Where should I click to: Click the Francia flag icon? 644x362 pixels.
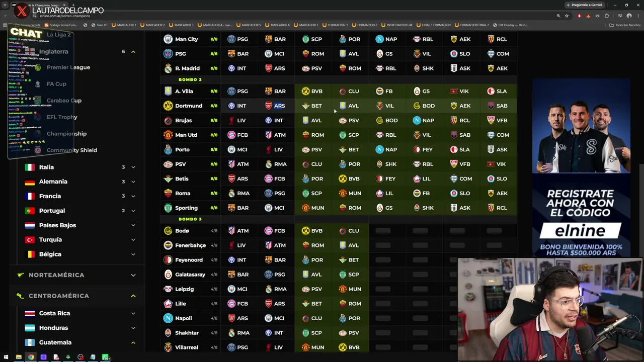[x=30, y=196]
